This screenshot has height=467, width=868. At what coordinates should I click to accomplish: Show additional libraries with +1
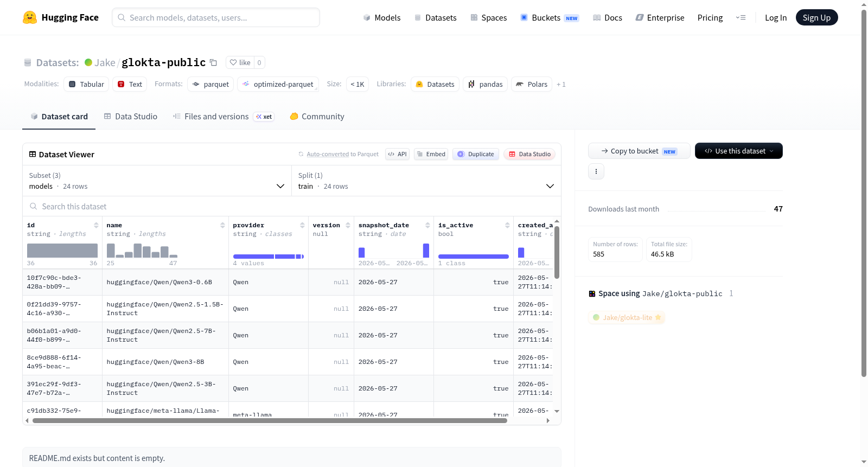coord(561,84)
